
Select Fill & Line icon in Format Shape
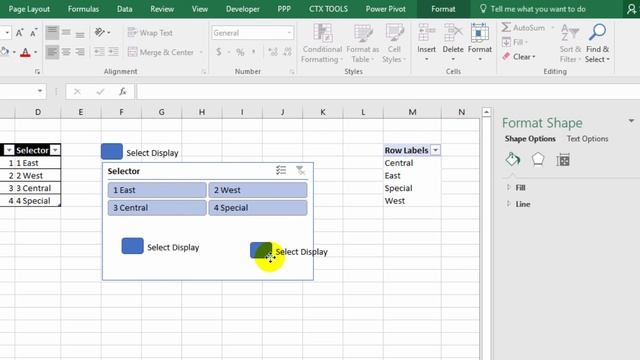(513, 160)
